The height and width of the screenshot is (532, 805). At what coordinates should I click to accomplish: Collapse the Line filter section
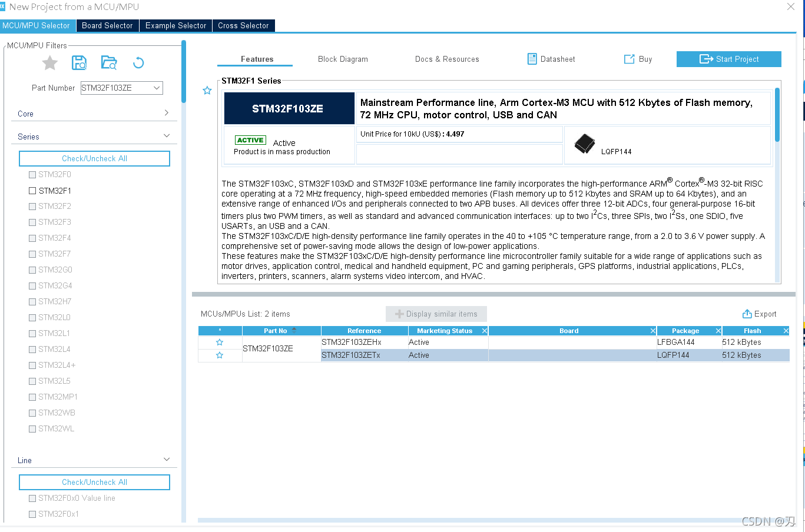(167, 460)
